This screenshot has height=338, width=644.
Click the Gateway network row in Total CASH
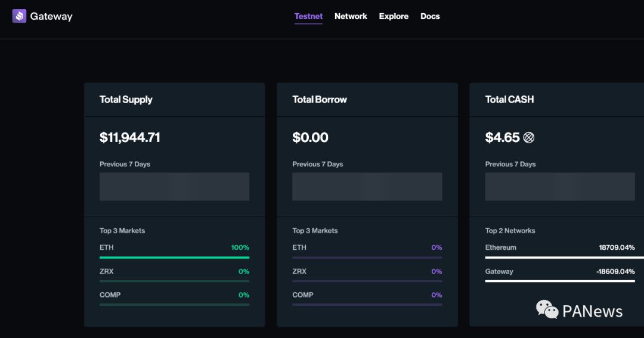click(x=560, y=275)
